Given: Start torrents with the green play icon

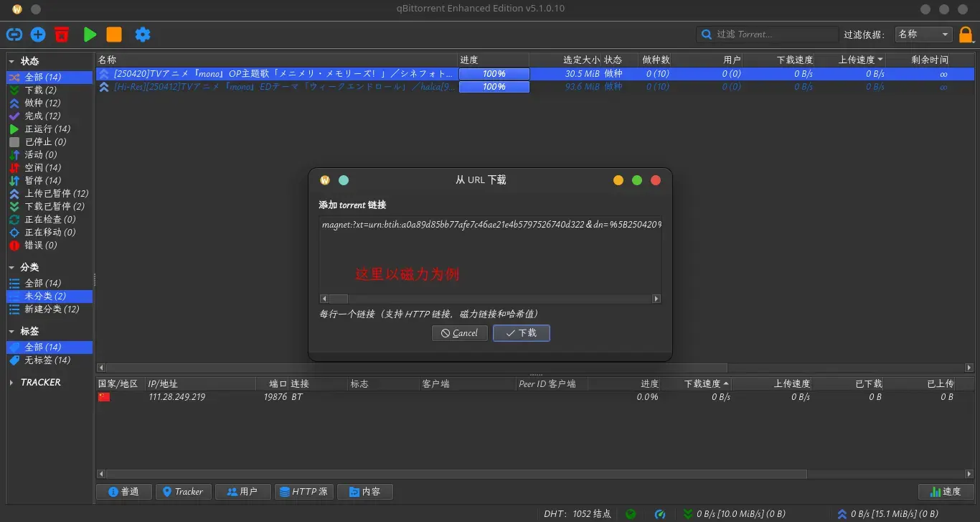Looking at the screenshot, I should (x=90, y=34).
